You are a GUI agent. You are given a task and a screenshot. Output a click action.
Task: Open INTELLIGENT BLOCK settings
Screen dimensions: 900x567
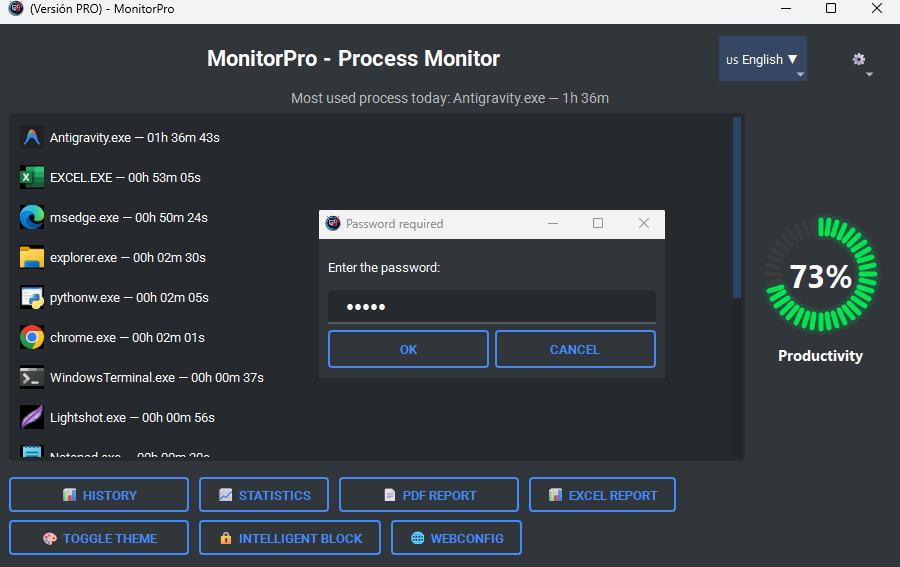pyautogui.click(x=290, y=538)
